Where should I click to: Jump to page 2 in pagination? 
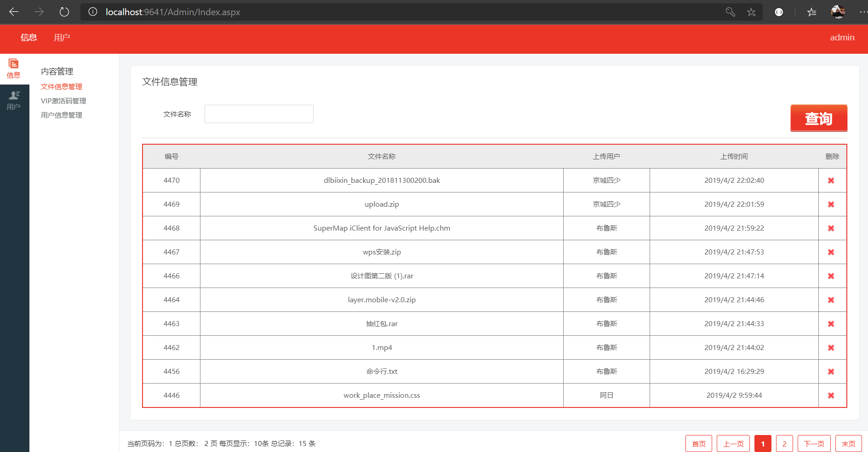click(784, 444)
